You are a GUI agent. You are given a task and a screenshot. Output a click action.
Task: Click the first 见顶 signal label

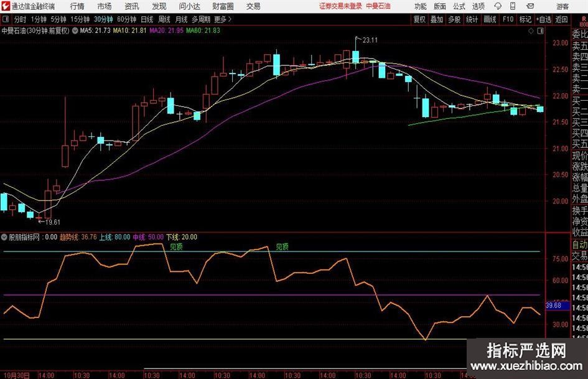tap(177, 246)
